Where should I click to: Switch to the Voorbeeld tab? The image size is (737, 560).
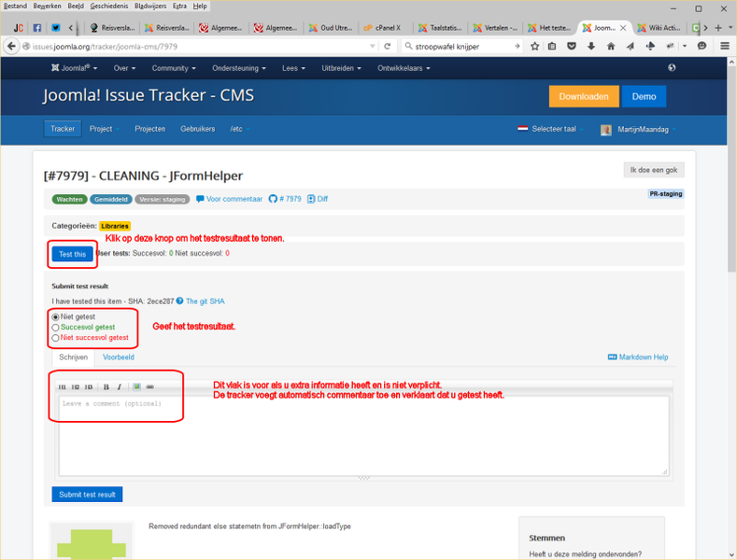119,357
